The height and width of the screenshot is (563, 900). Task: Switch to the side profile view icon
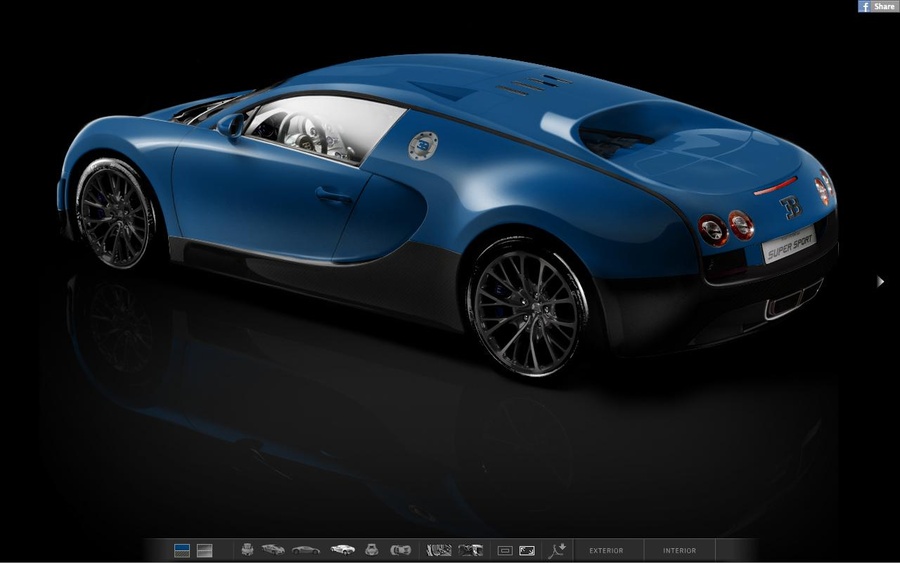[305, 550]
